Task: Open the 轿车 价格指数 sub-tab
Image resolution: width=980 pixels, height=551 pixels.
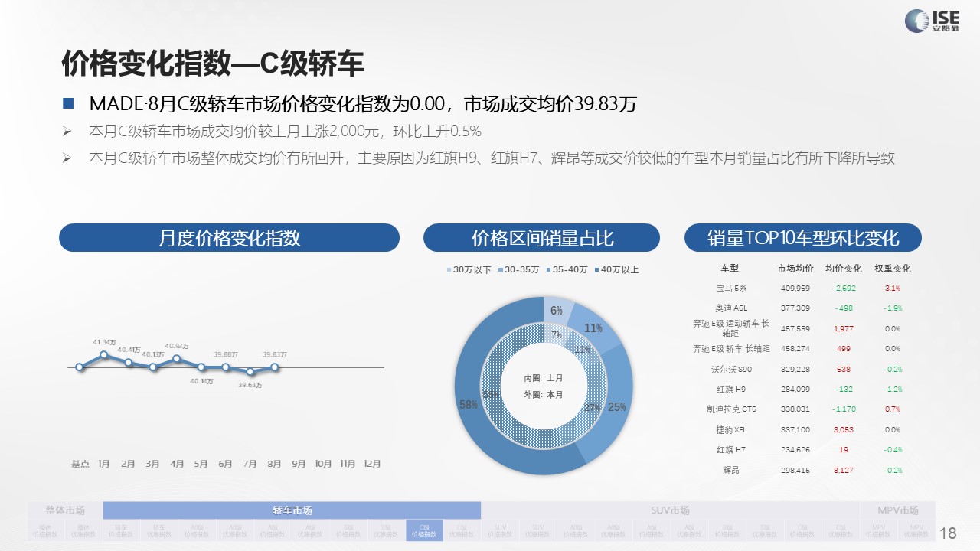Action: coord(121,531)
